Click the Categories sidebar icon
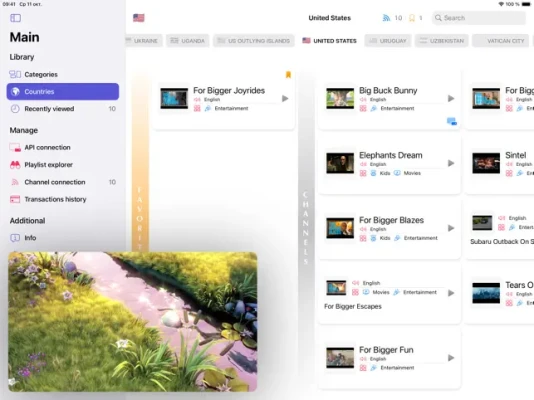The image size is (534, 400). [15, 74]
